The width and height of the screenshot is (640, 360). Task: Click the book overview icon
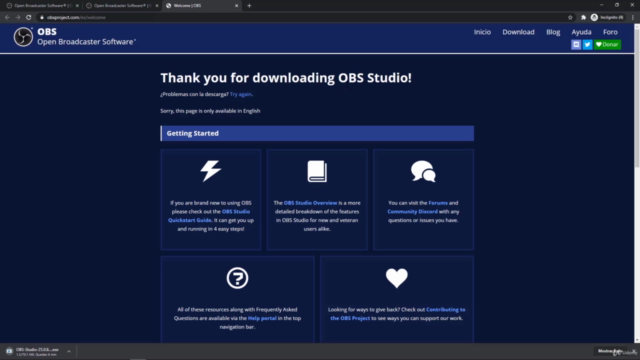coord(317,171)
